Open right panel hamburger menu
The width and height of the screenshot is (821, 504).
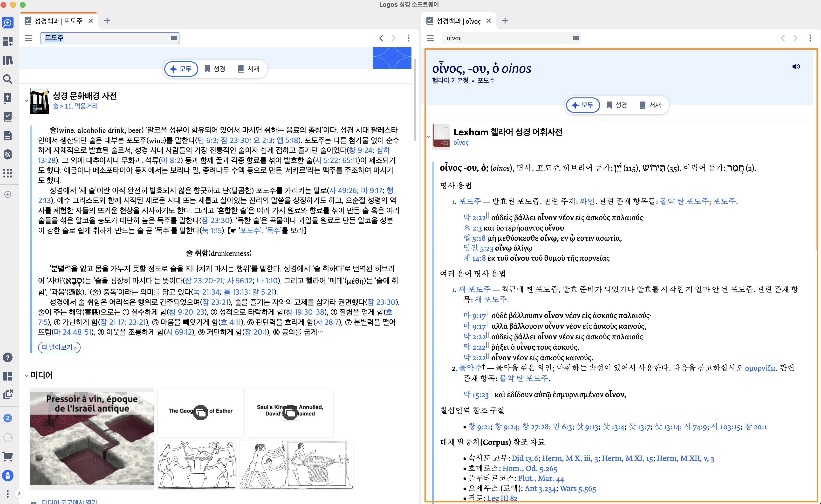(430, 38)
